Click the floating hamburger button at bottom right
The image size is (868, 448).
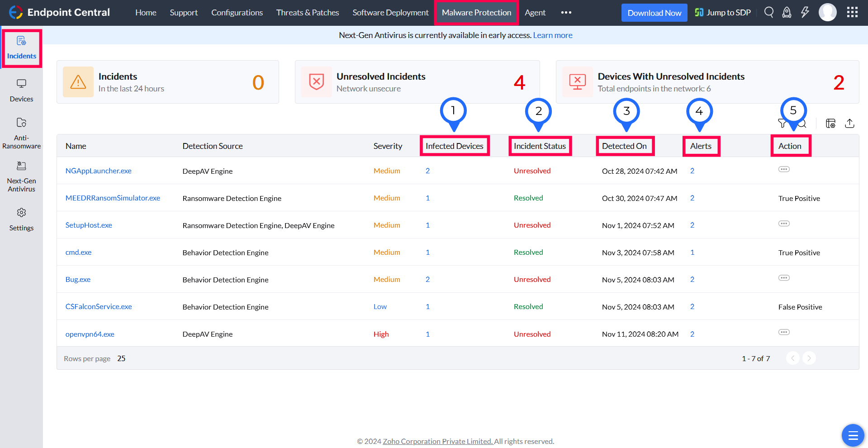[x=853, y=435]
